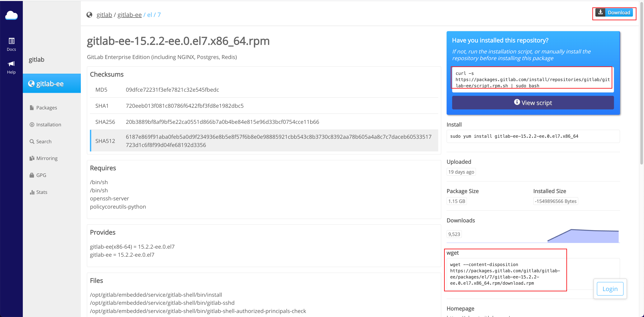Click the Stats bar-chart icon
This screenshot has height=317, width=644.
point(32,192)
